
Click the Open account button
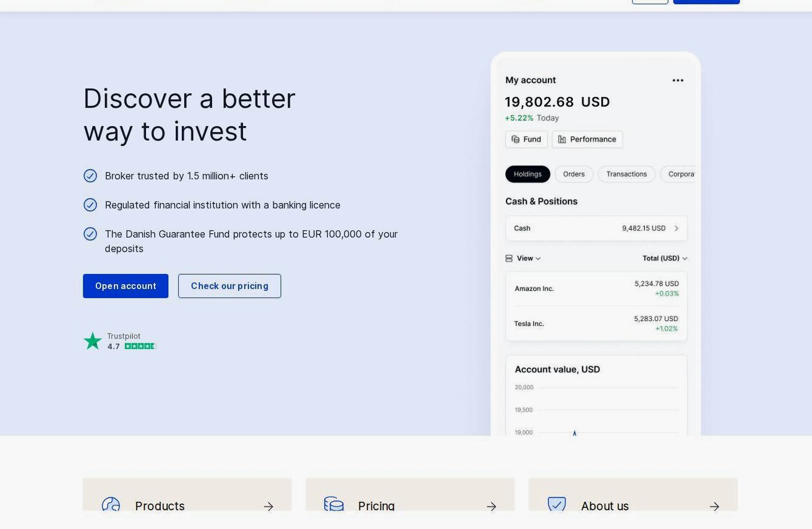click(126, 286)
